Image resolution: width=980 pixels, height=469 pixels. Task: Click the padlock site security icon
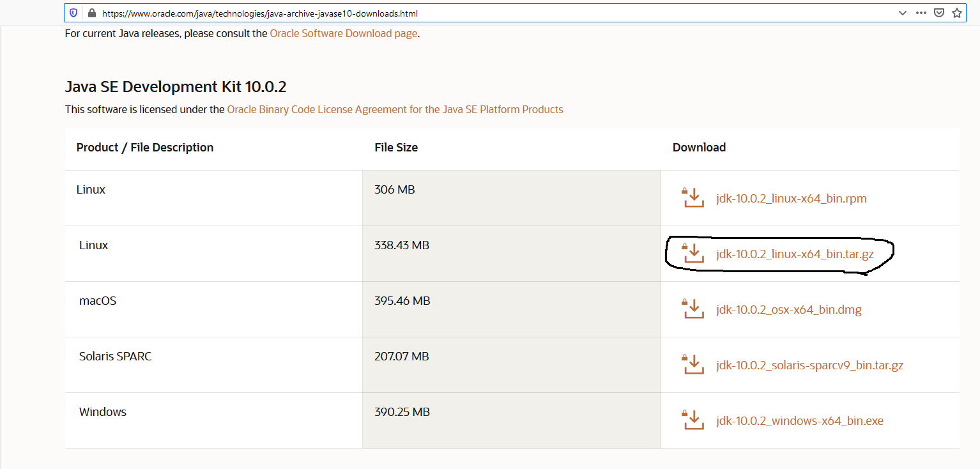pos(91,13)
